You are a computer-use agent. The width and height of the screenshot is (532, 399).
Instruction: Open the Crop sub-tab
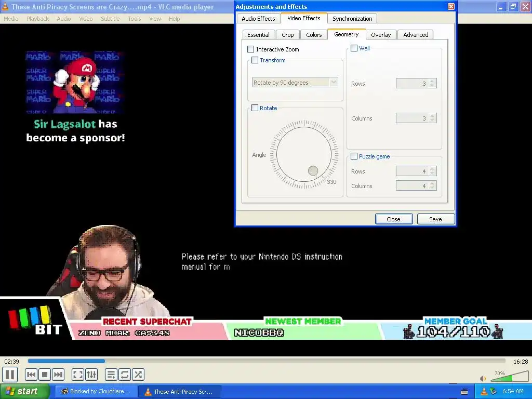tap(287, 35)
